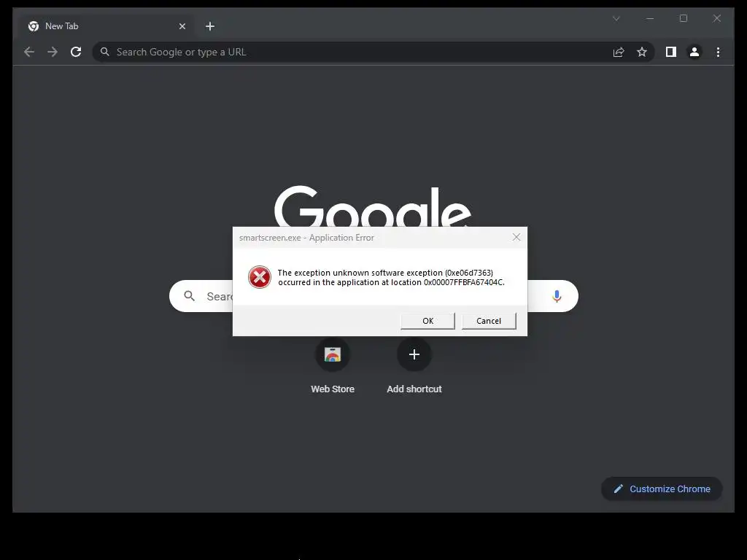Image resolution: width=747 pixels, height=560 pixels.
Task: Click the Add shortcut plus tile
Action: tap(414, 354)
